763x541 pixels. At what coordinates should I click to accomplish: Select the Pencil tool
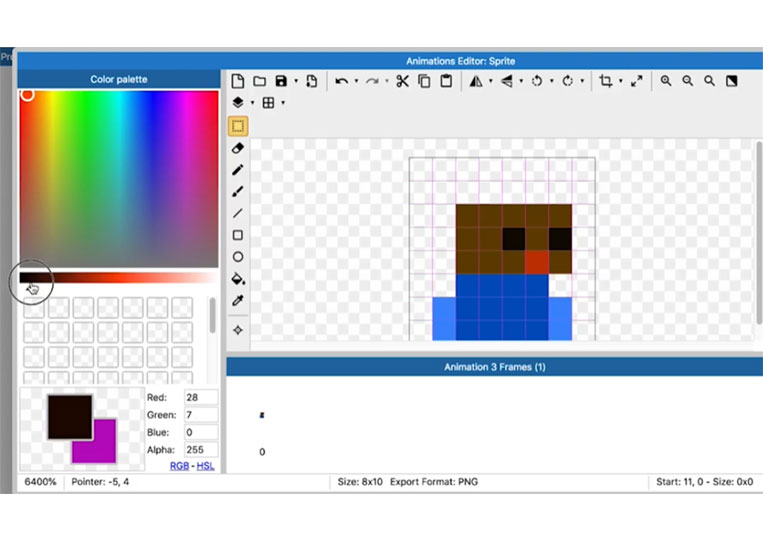[238, 170]
